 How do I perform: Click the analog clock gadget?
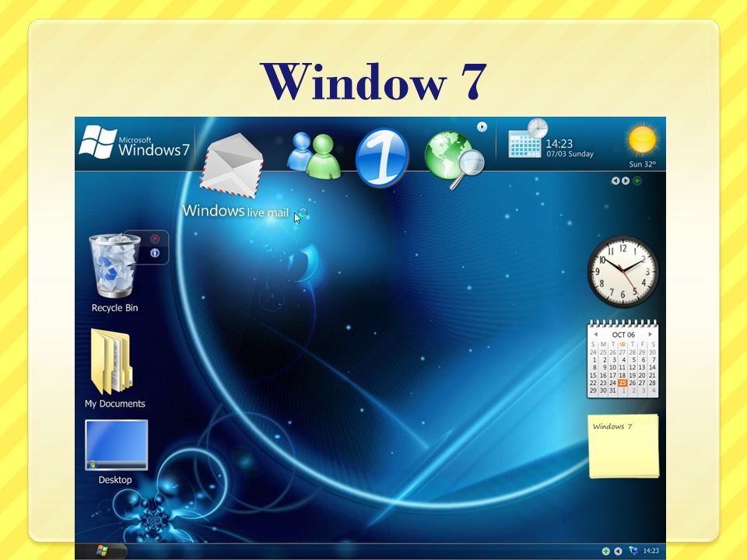click(x=623, y=271)
